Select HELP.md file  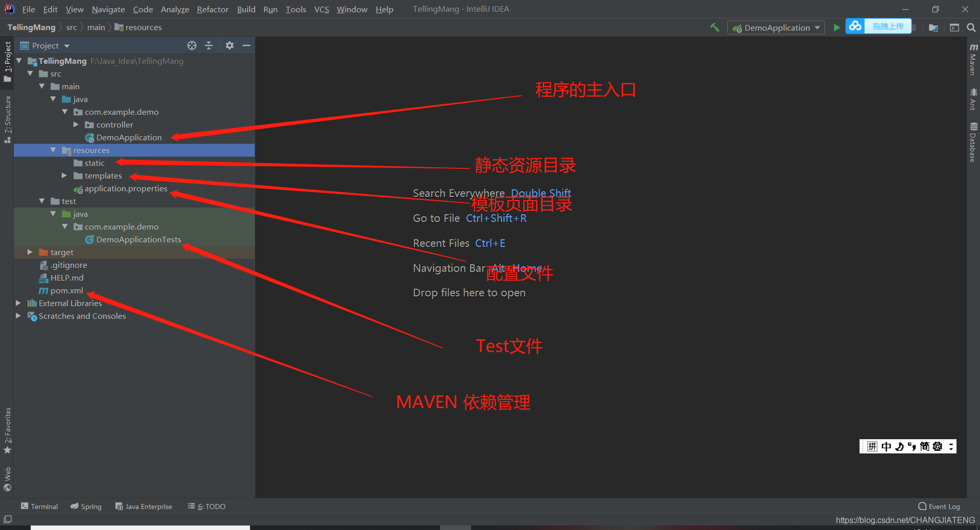tap(61, 277)
